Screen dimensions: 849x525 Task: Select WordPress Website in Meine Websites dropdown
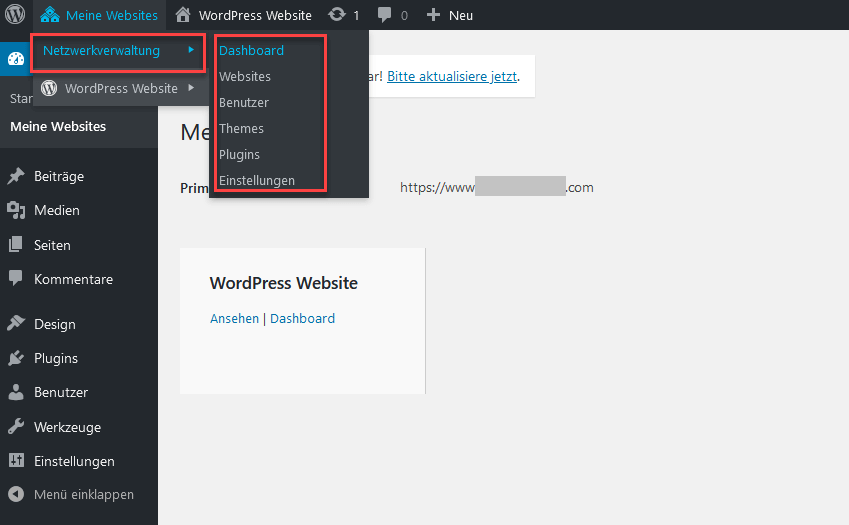tap(121, 88)
